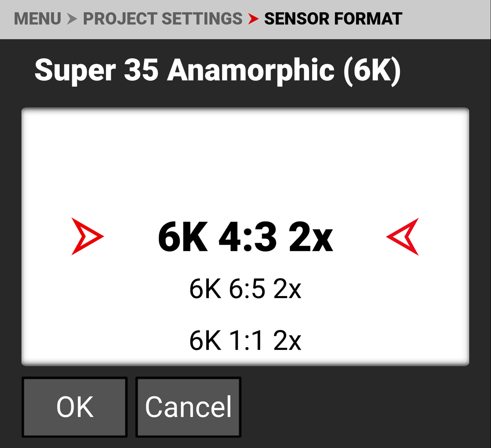Choose the 6K 6:5 2x format
The image size is (491, 448).
coord(245,289)
